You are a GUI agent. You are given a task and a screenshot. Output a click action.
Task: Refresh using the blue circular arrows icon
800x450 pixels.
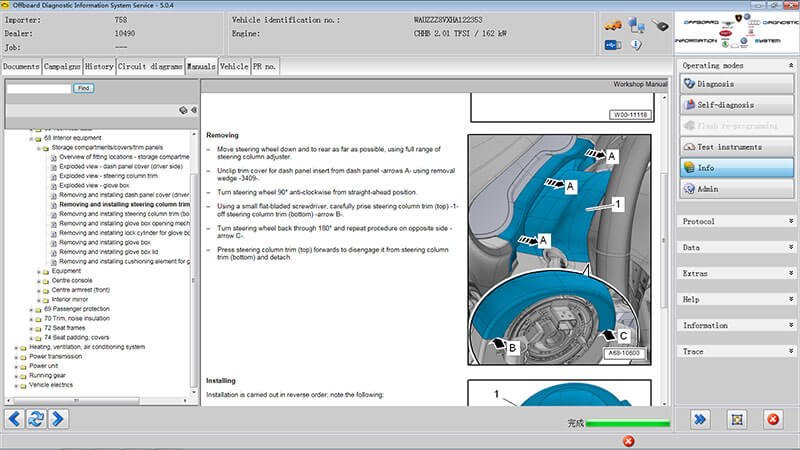pyautogui.click(x=36, y=419)
